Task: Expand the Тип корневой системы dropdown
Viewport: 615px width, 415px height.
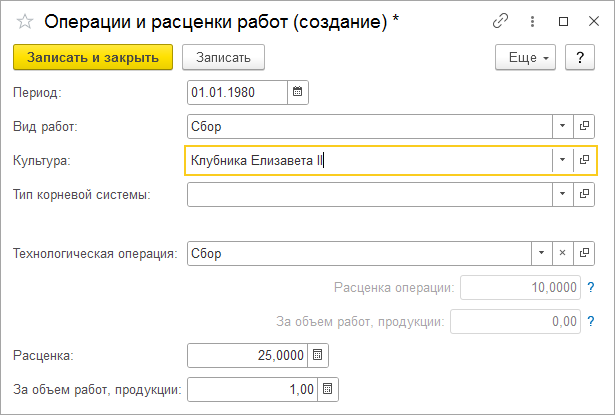Action: [563, 194]
